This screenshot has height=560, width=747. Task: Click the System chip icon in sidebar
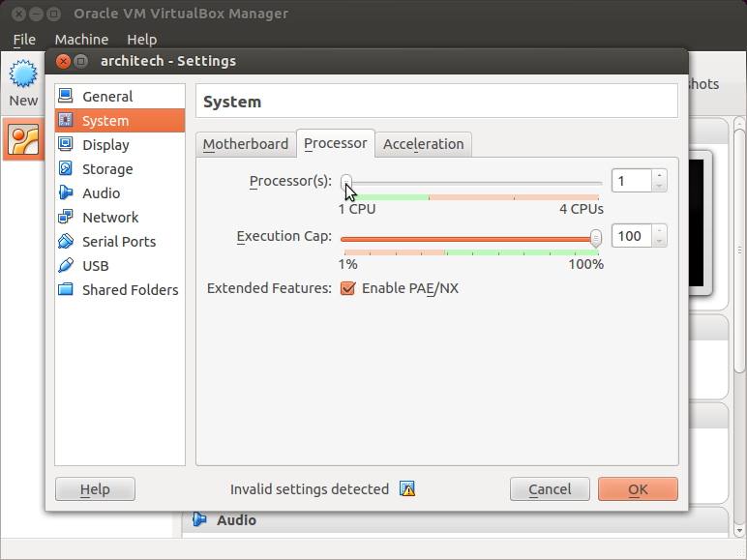(x=66, y=120)
